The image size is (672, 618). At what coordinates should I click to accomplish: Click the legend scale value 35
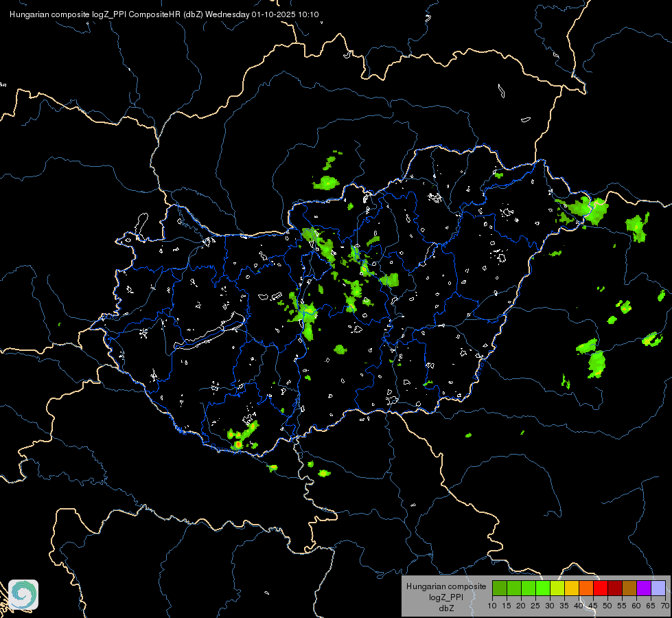click(564, 606)
